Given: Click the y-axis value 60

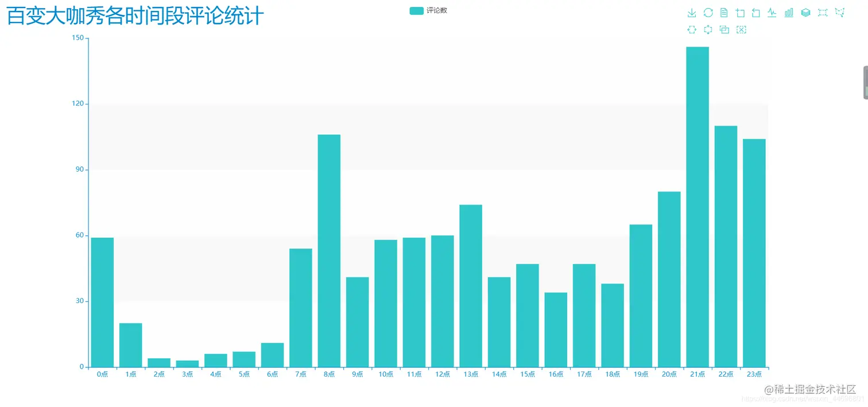Looking at the screenshot, I should pyautogui.click(x=80, y=235).
